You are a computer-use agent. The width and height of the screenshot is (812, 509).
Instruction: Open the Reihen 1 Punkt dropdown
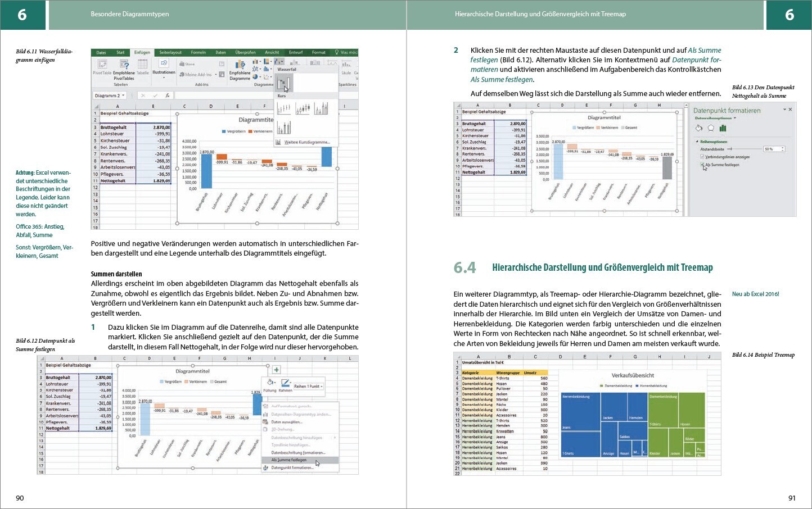coord(309,386)
